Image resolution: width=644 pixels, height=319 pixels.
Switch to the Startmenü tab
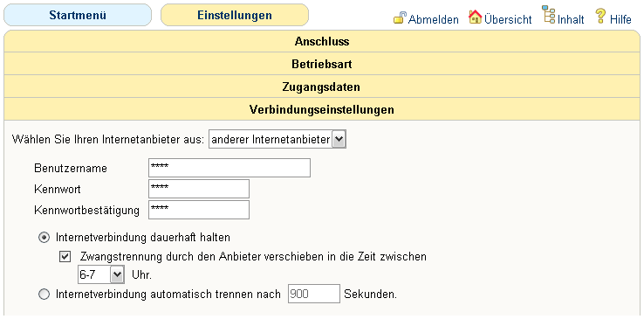point(78,15)
